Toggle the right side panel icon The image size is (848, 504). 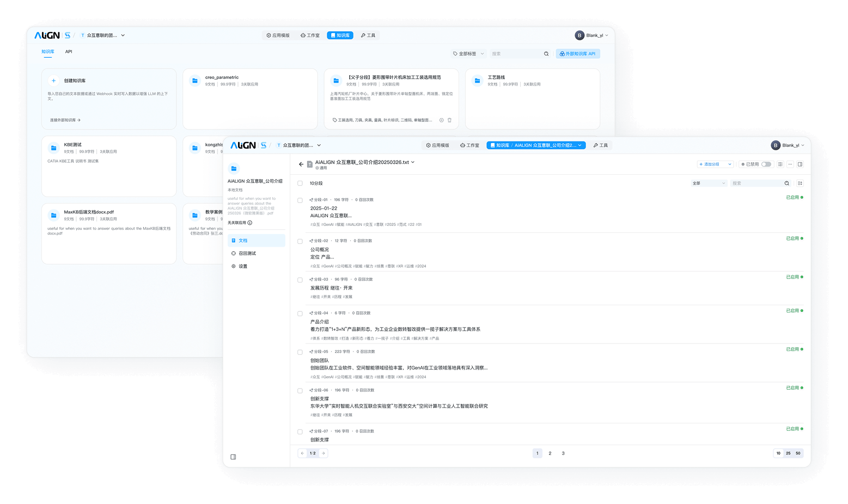800,164
